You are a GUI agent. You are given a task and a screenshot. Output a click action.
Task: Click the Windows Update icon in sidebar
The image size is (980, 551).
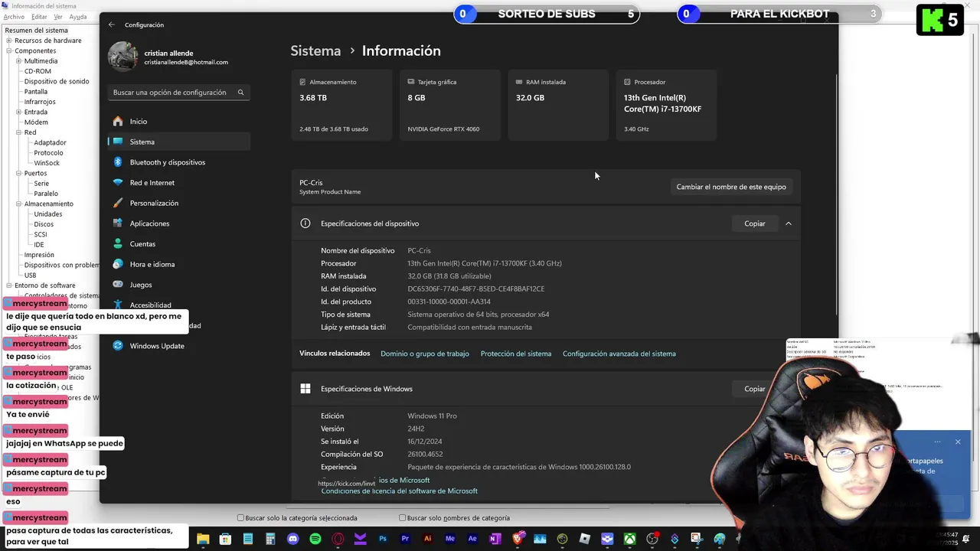tap(117, 346)
